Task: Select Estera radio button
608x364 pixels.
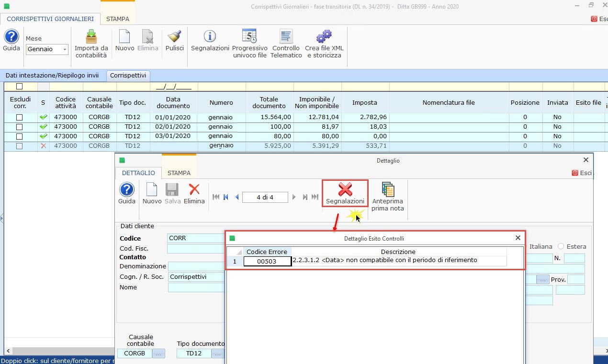Action: pyautogui.click(x=561, y=246)
